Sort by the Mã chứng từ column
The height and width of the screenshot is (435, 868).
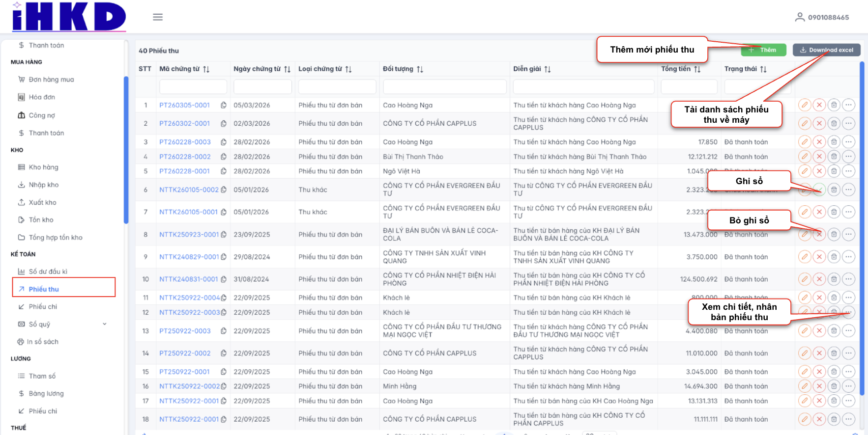[x=206, y=69]
